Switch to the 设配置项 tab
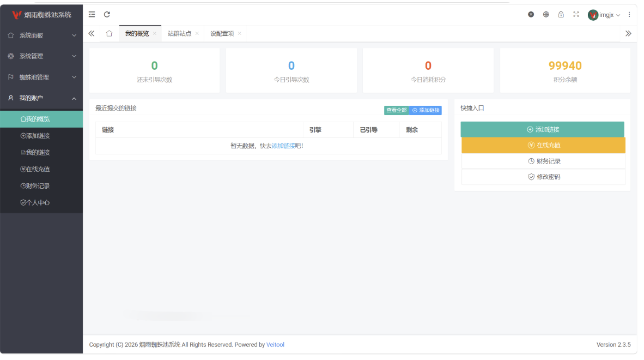The height and width of the screenshot is (360, 644). tap(222, 34)
